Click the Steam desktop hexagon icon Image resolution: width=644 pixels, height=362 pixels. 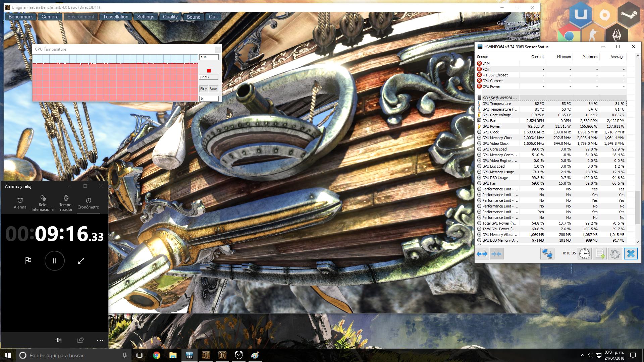pos(629,15)
